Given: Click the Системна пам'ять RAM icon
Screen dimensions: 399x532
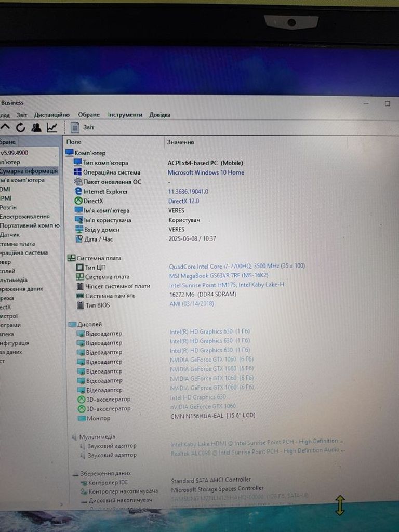Looking at the screenshot, I should pyautogui.click(x=80, y=296).
